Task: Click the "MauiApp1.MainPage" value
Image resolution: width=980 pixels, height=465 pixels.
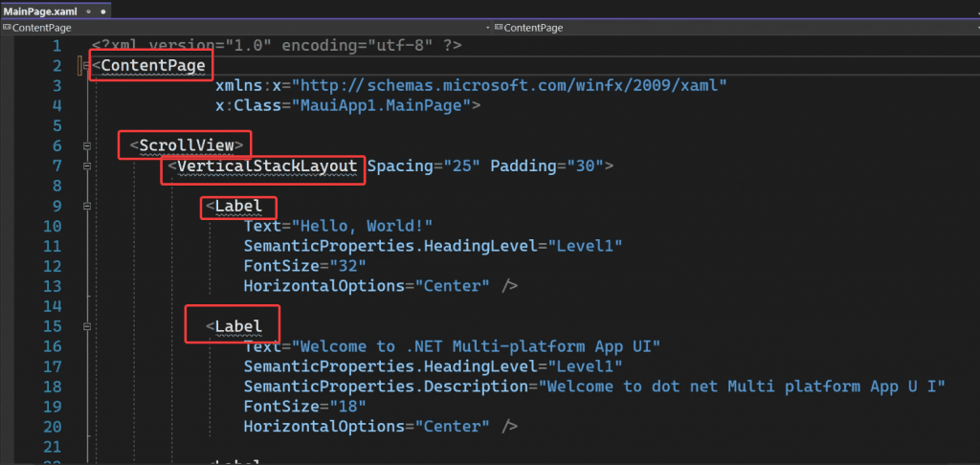Action: [x=380, y=105]
